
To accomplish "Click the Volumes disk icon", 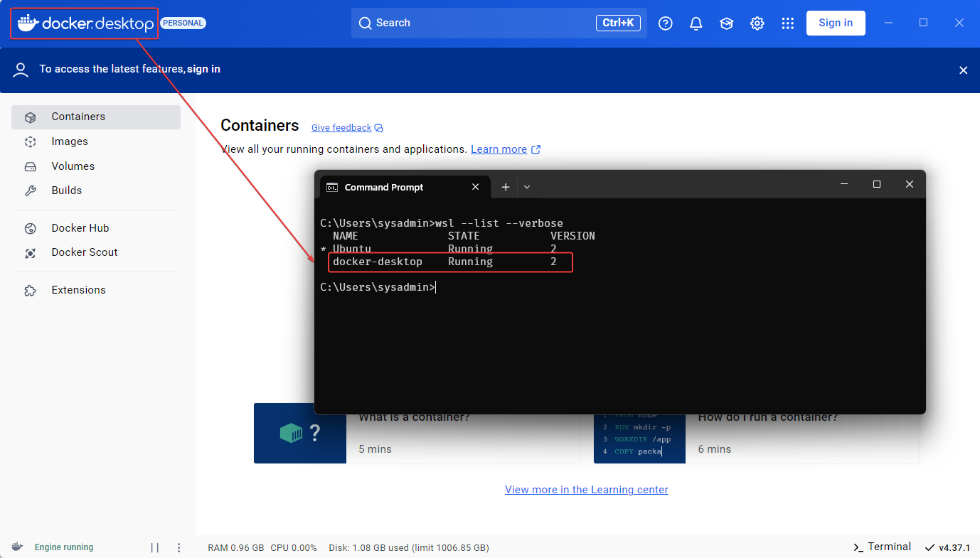I will tap(30, 167).
